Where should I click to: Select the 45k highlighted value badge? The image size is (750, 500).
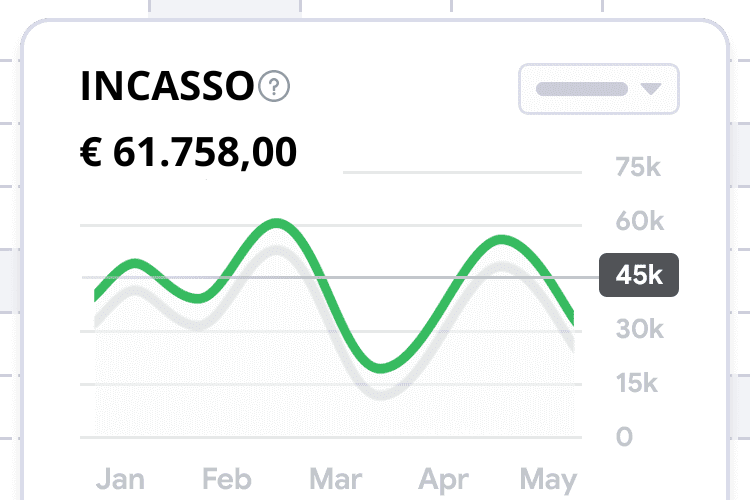pos(639,275)
